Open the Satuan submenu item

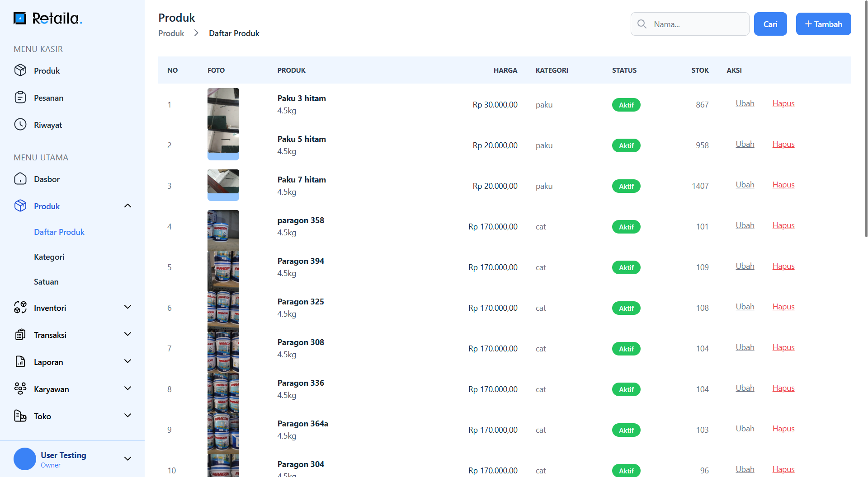46,281
